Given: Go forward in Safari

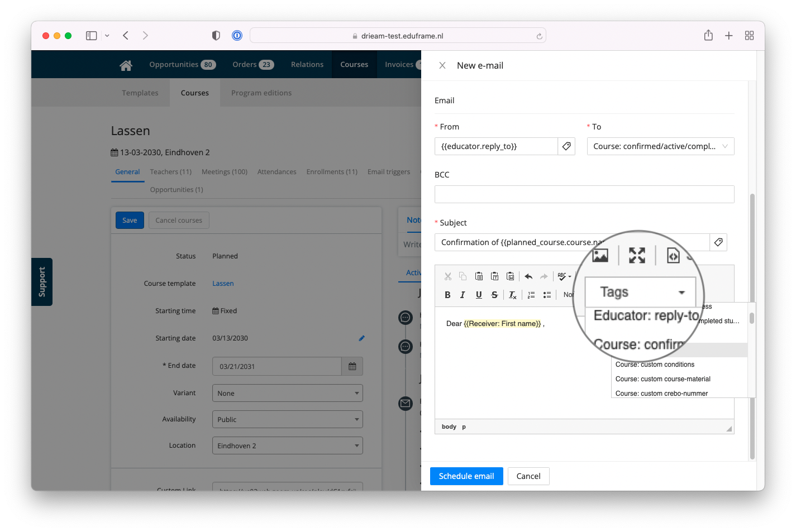Looking at the screenshot, I should (145, 36).
